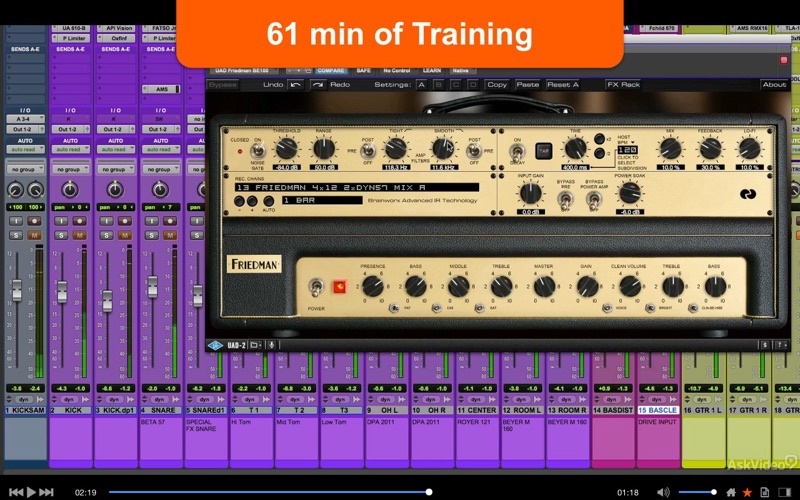Click the SAFE button in plugin header
The width and height of the screenshot is (800, 500).
pyautogui.click(x=363, y=71)
